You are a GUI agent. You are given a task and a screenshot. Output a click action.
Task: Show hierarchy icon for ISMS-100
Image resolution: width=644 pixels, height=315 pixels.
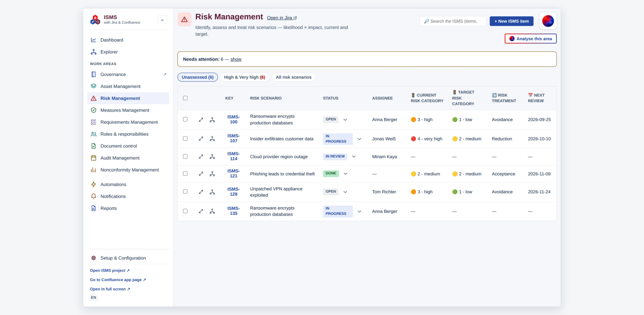pyautogui.click(x=212, y=120)
